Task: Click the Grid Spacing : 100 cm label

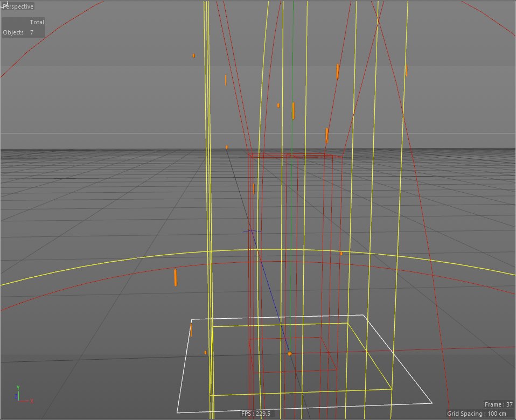Action: 477,414
